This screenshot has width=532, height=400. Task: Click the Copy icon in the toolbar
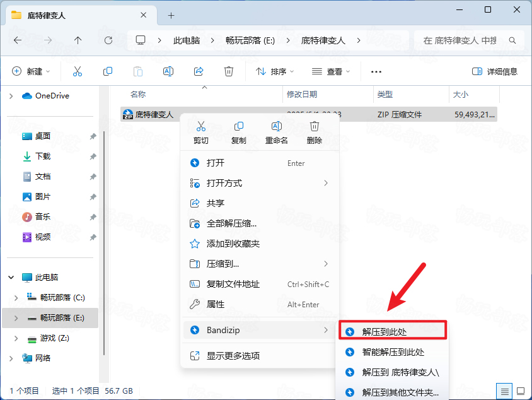pos(108,71)
